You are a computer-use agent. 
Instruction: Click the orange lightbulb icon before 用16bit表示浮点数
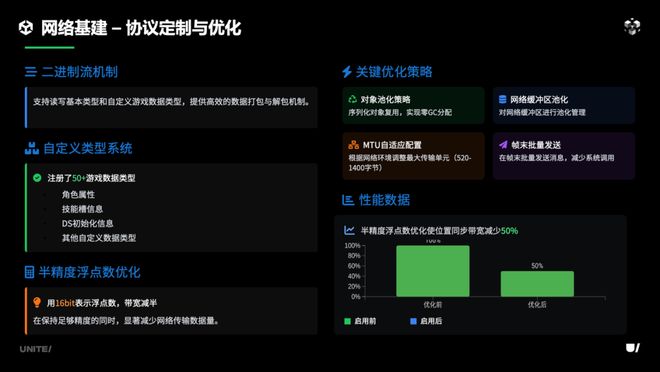coord(37,303)
